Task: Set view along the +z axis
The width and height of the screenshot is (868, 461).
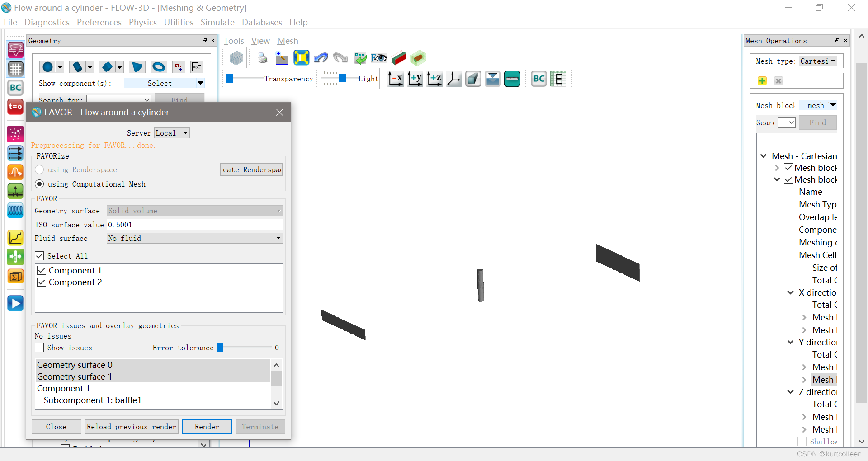Action: pos(434,78)
